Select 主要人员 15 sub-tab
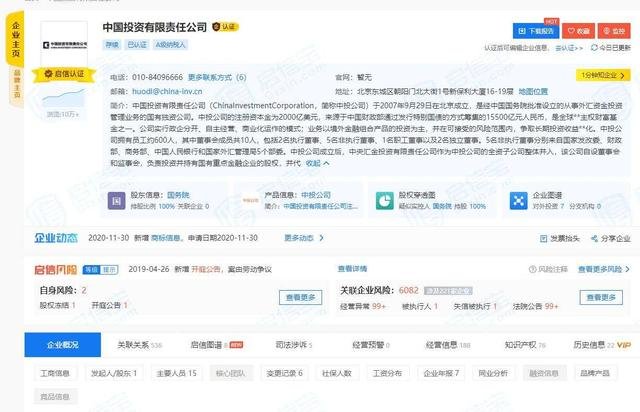 click(x=176, y=373)
